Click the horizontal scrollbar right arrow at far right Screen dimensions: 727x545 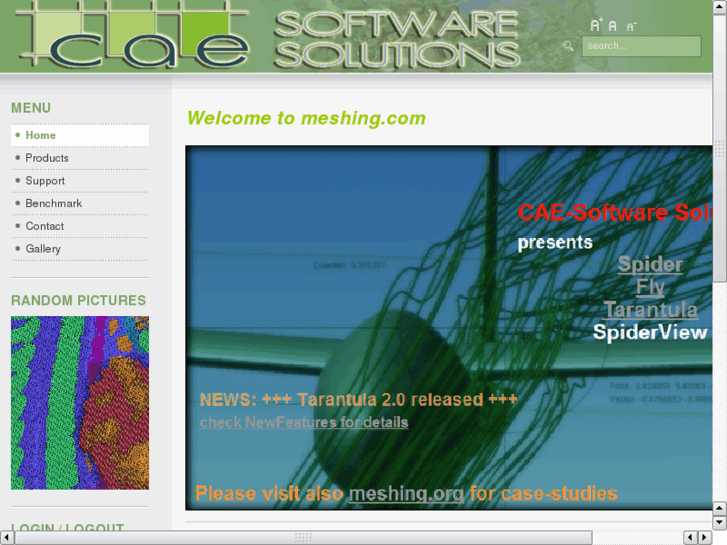[705, 537]
